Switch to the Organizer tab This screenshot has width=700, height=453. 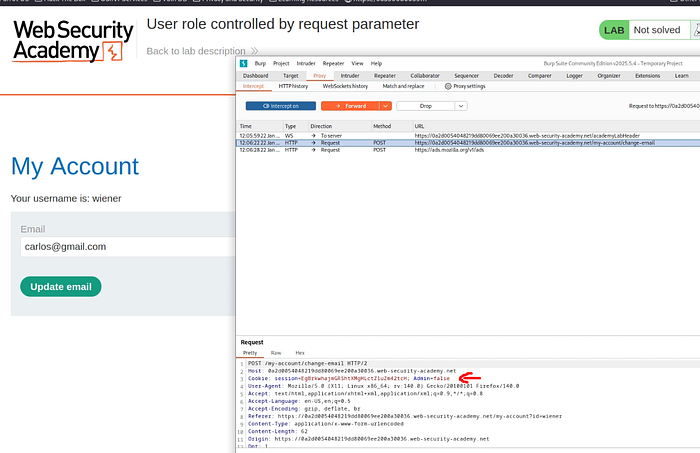(x=609, y=76)
